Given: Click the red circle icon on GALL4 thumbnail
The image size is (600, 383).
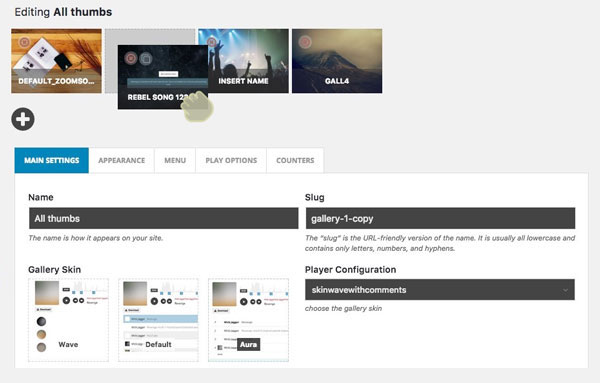Looking at the screenshot, I should (x=305, y=42).
